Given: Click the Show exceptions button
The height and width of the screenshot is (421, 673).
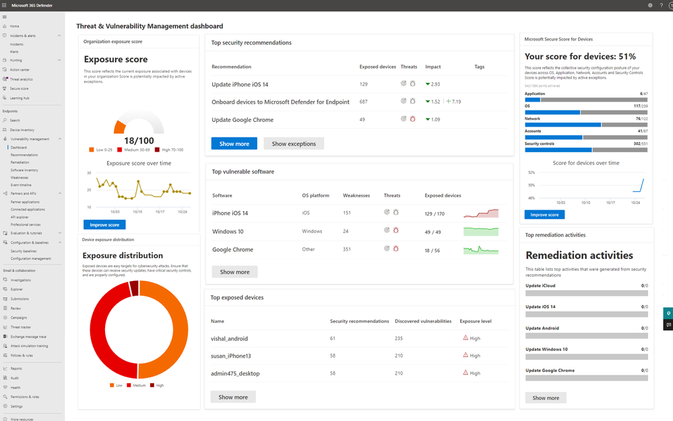Looking at the screenshot, I should (x=294, y=143).
